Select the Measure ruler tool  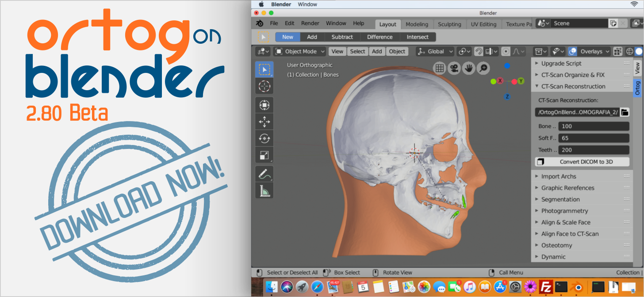click(x=264, y=191)
